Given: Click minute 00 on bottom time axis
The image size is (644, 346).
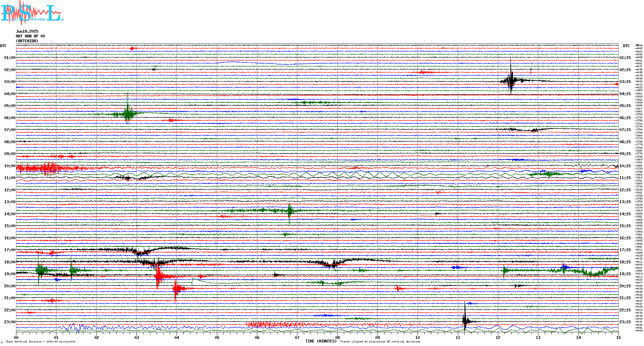Looking at the screenshot, I should coord(16,337).
